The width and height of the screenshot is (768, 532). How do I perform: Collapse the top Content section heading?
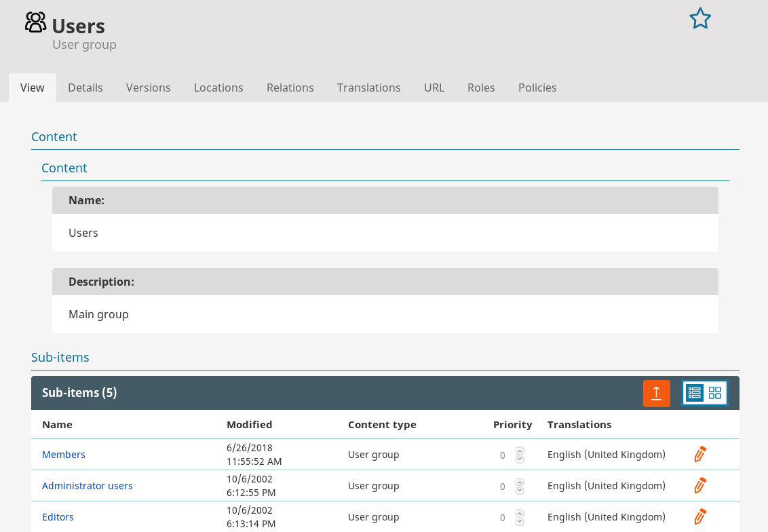click(54, 136)
